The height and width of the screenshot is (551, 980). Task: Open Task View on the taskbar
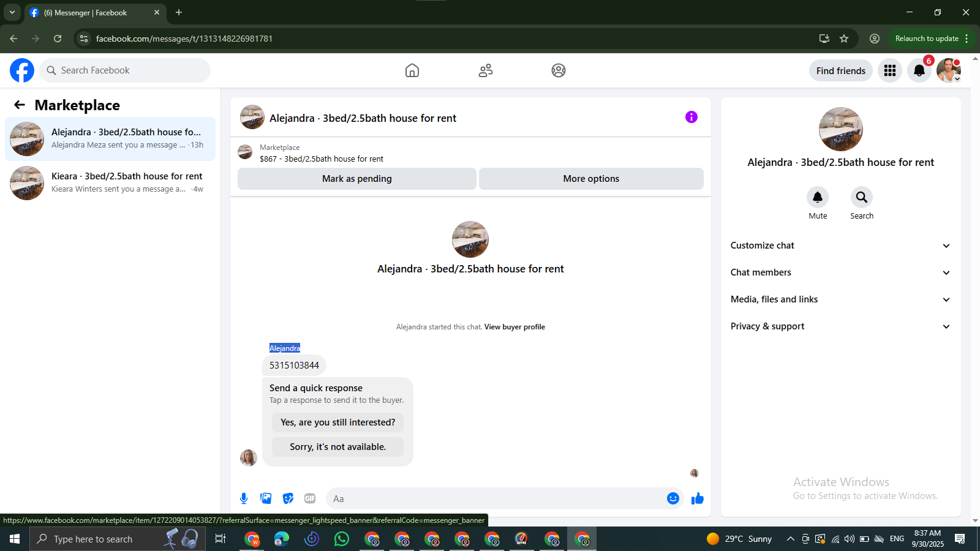[221, 539]
